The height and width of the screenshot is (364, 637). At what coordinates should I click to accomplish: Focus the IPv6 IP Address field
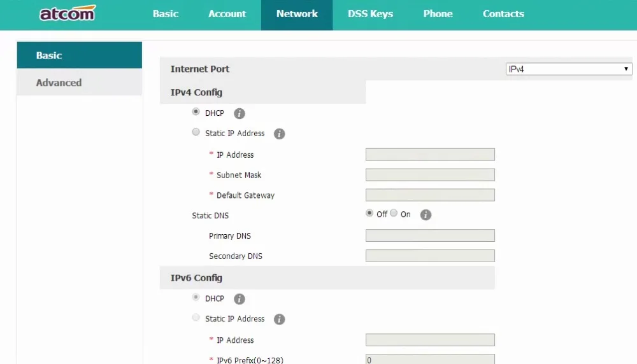click(430, 340)
